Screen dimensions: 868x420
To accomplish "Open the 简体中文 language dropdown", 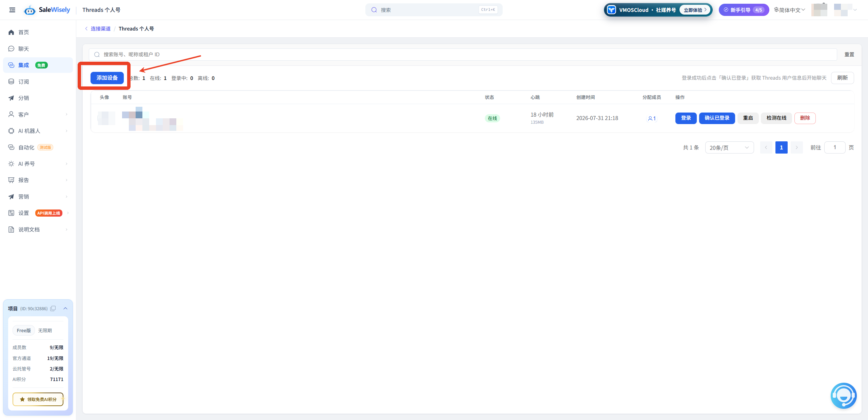I will pos(789,10).
